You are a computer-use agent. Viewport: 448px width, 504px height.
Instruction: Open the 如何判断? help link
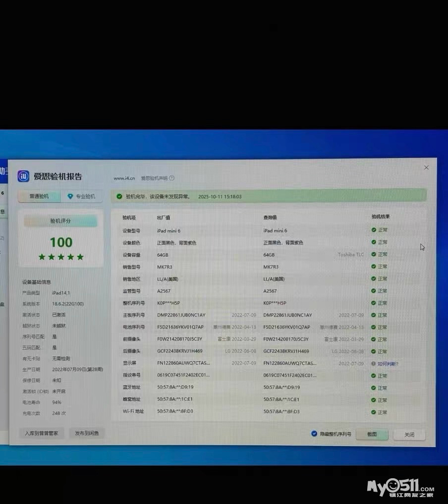[388, 364]
